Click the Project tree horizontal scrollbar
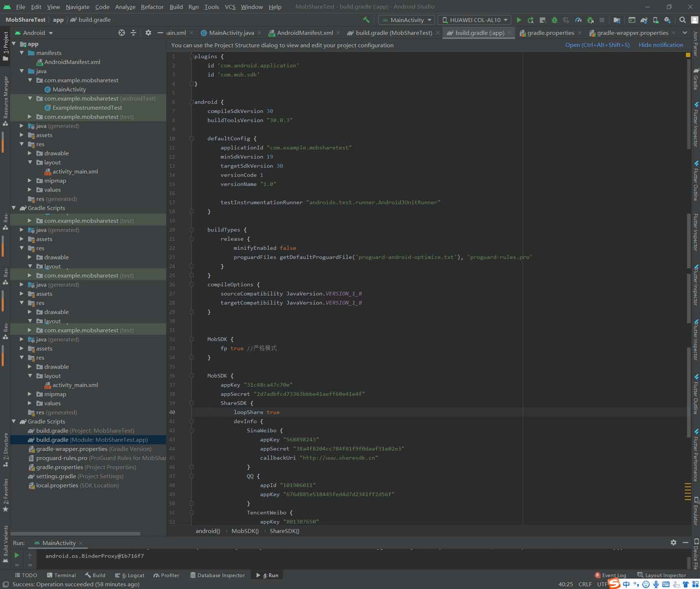 point(75,534)
